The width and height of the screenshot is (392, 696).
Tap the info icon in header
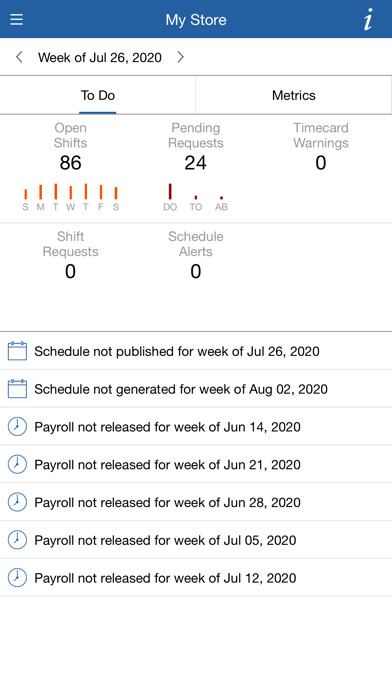[368, 20]
